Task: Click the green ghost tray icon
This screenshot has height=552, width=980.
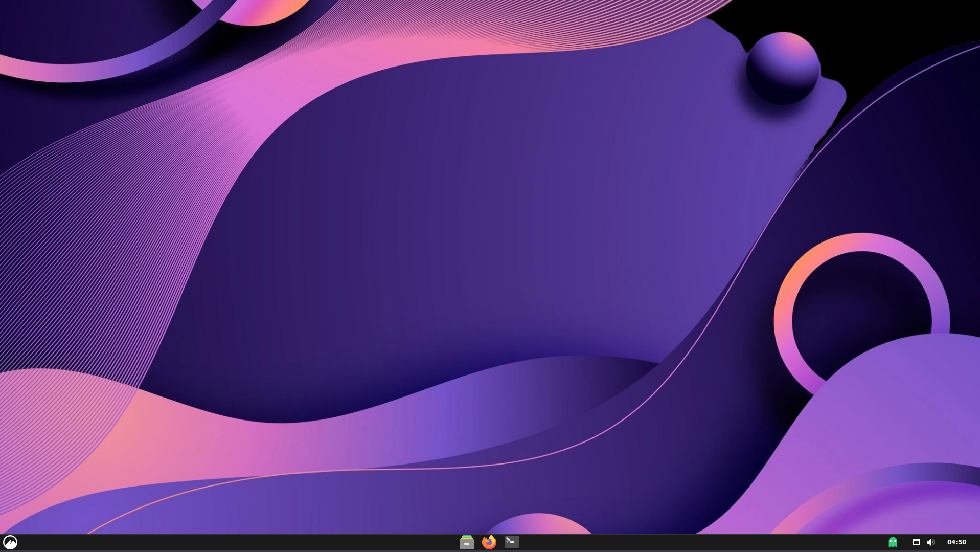Action: [x=893, y=542]
